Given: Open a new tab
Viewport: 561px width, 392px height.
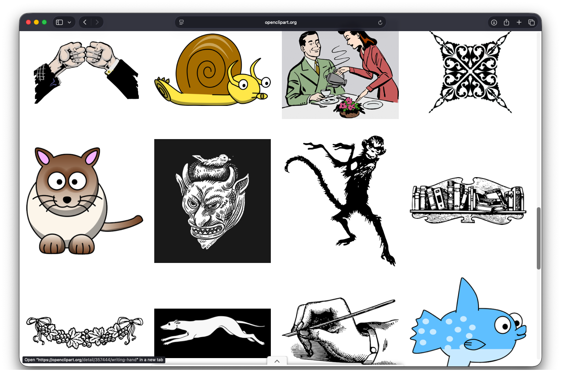Looking at the screenshot, I should click(x=519, y=22).
